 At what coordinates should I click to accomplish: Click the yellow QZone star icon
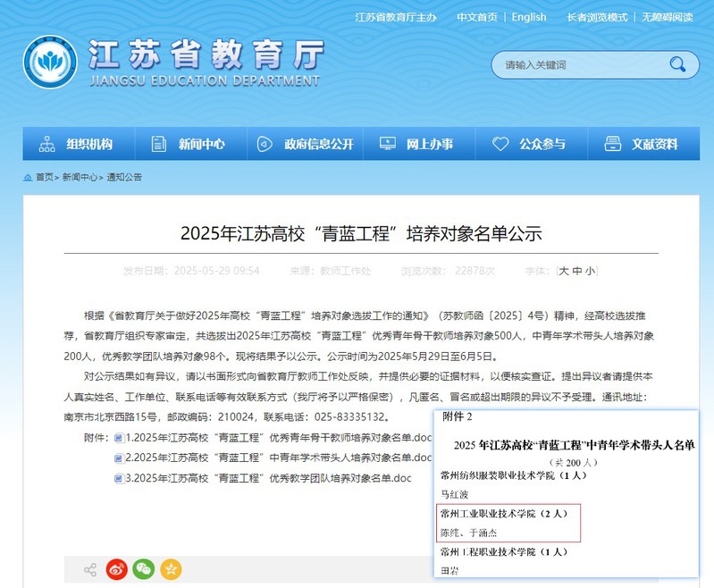pyautogui.click(x=171, y=568)
